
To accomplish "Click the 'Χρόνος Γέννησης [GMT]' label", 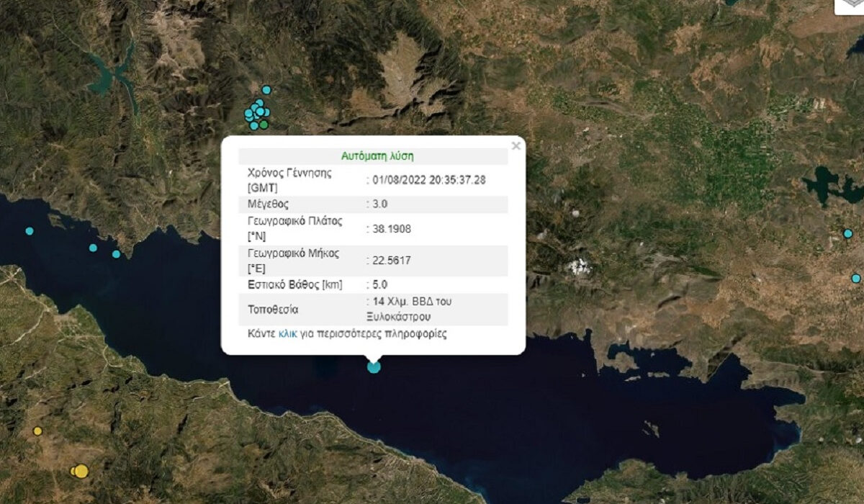I will coord(289,180).
